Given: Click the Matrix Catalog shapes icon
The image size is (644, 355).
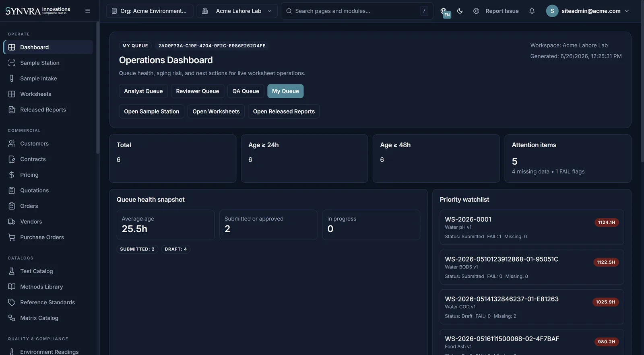Looking at the screenshot, I should tap(12, 318).
